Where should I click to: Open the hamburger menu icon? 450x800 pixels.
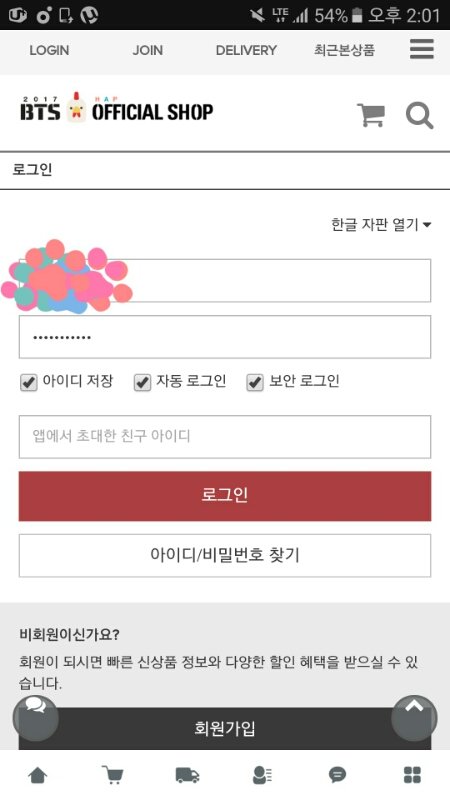point(422,49)
